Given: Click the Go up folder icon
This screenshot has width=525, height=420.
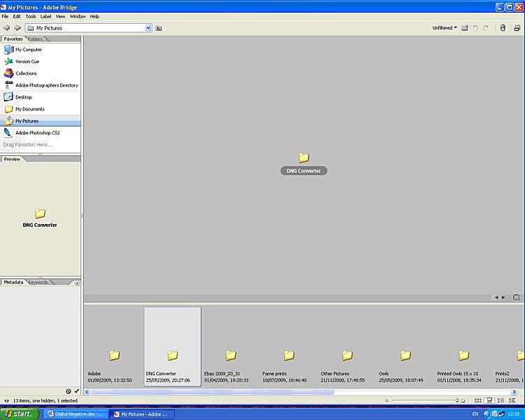Looking at the screenshot, I should coord(159,28).
